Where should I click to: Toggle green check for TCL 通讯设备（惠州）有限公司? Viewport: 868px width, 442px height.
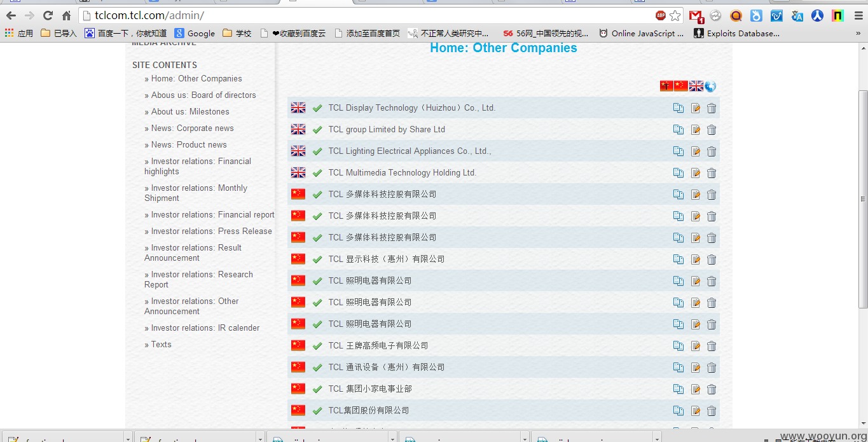click(x=317, y=368)
